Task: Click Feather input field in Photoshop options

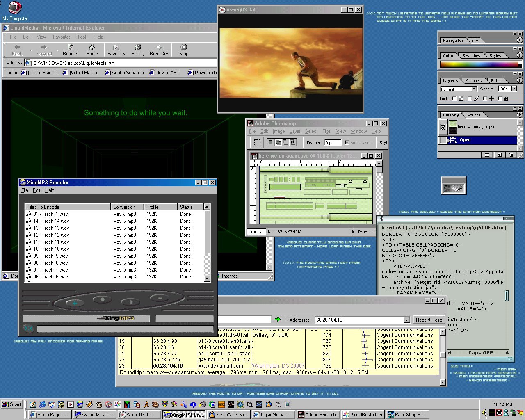Action: [x=334, y=142]
